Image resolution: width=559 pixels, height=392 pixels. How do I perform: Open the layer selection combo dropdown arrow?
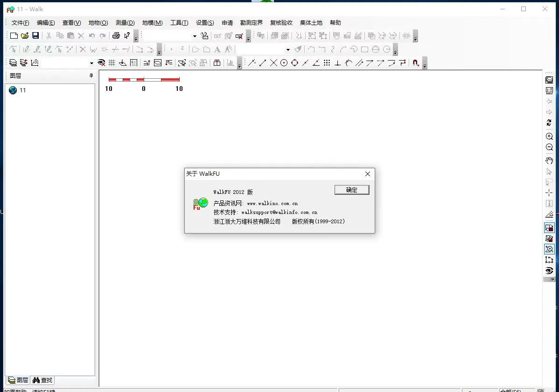click(91, 63)
